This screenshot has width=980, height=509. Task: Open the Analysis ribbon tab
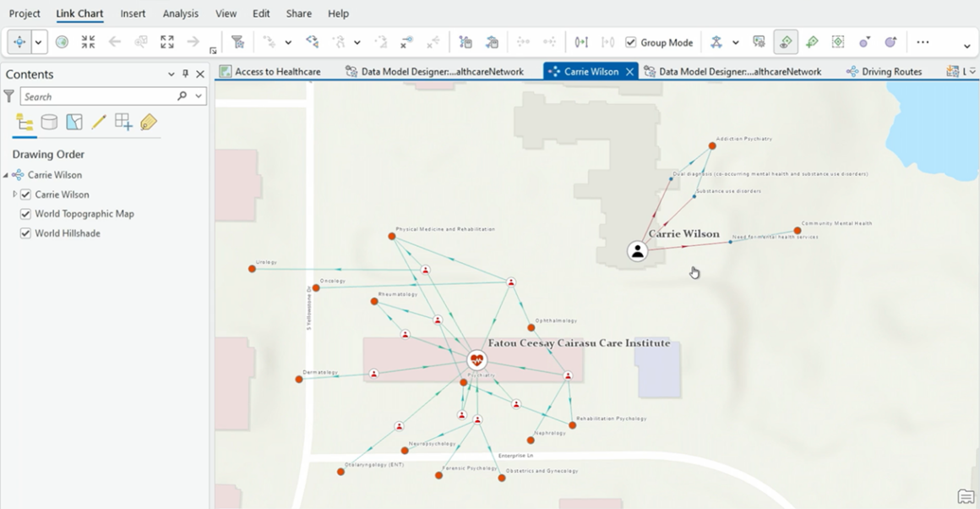[x=181, y=14]
